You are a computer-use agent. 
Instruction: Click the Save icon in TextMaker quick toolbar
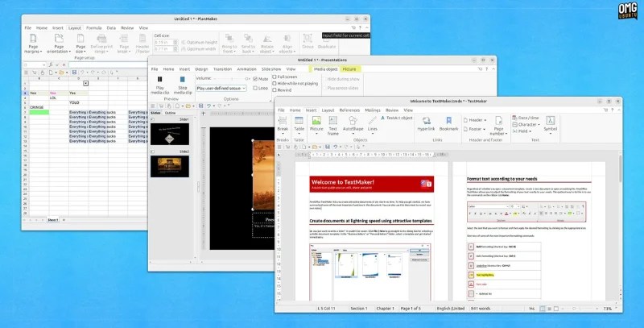pyautogui.click(x=328, y=147)
